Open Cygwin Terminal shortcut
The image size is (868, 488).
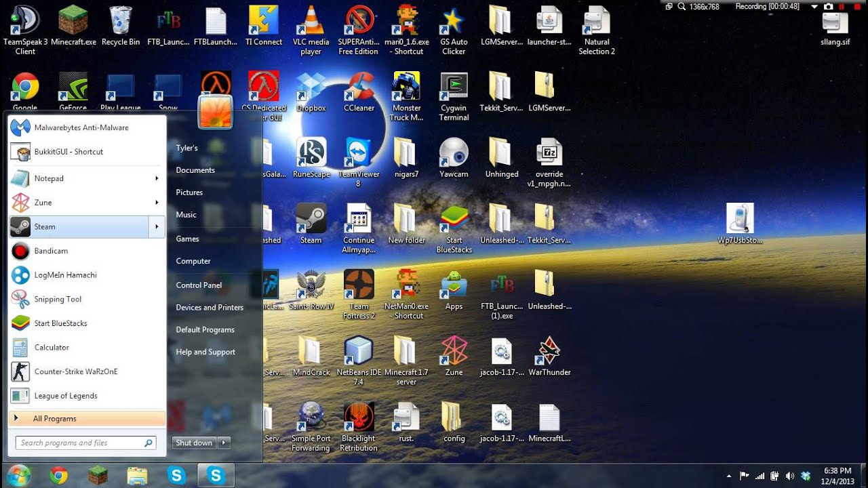[x=454, y=96]
